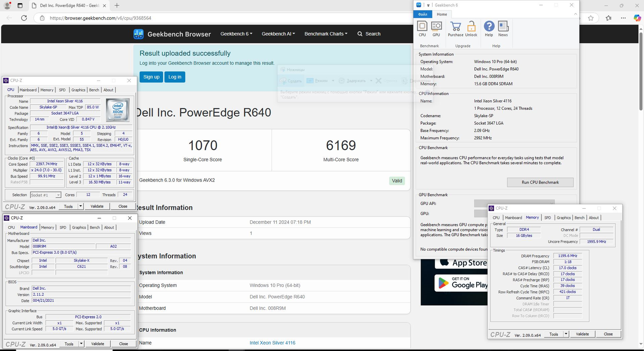Image resolution: width=644 pixels, height=351 pixels.
Task: Close the Dell PowerEdge R640 browser tab
Action: [104, 6]
